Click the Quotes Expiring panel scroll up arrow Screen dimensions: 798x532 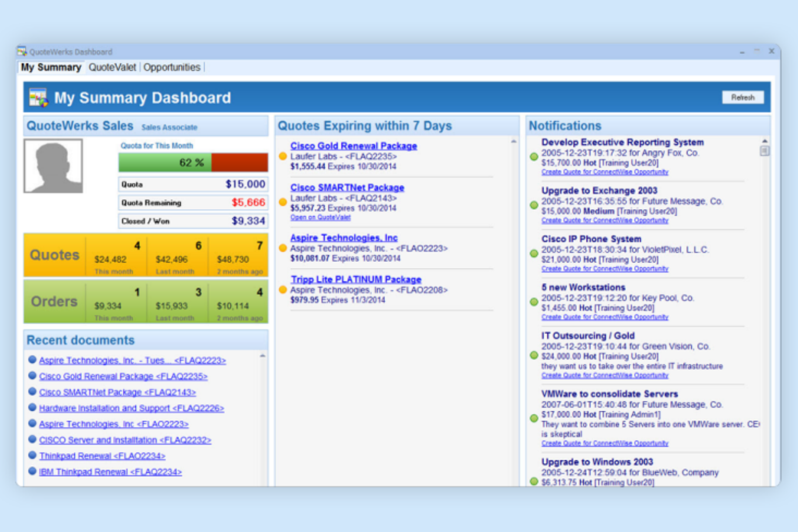[513, 141]
